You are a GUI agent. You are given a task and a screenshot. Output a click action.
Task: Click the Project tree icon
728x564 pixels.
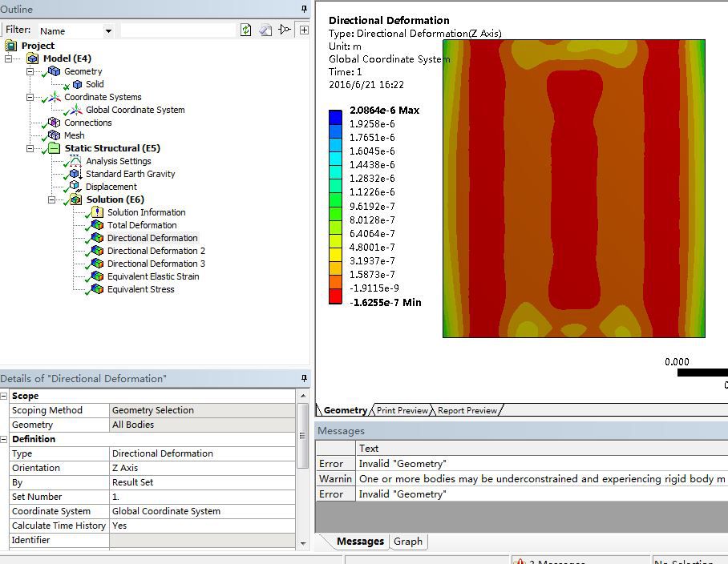[10, 46]
